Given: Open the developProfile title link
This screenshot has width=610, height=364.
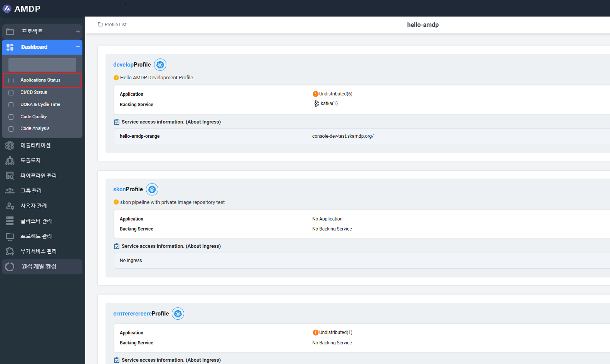Looking at the screenshot, I should (132, 65).
